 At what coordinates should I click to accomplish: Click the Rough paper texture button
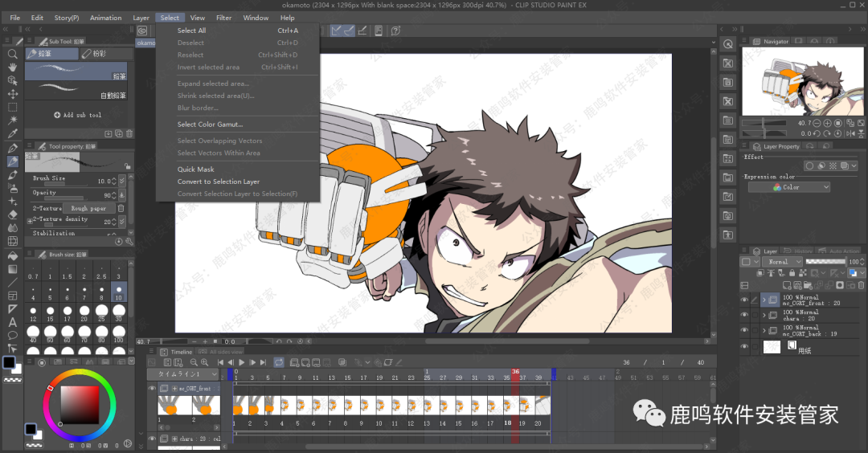(x=88, y=208)
